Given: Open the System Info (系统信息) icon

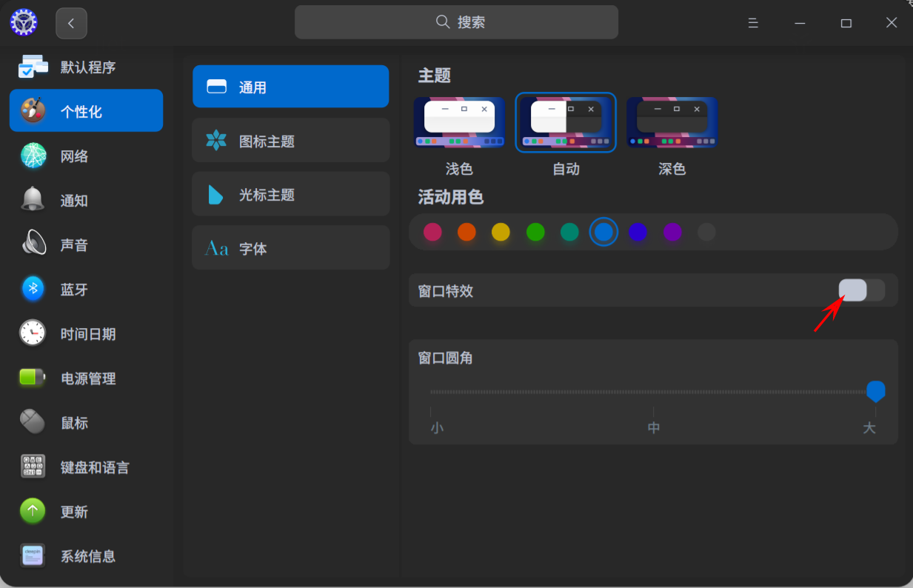Looking at the screenshot, I should click(x=33, y=555).
